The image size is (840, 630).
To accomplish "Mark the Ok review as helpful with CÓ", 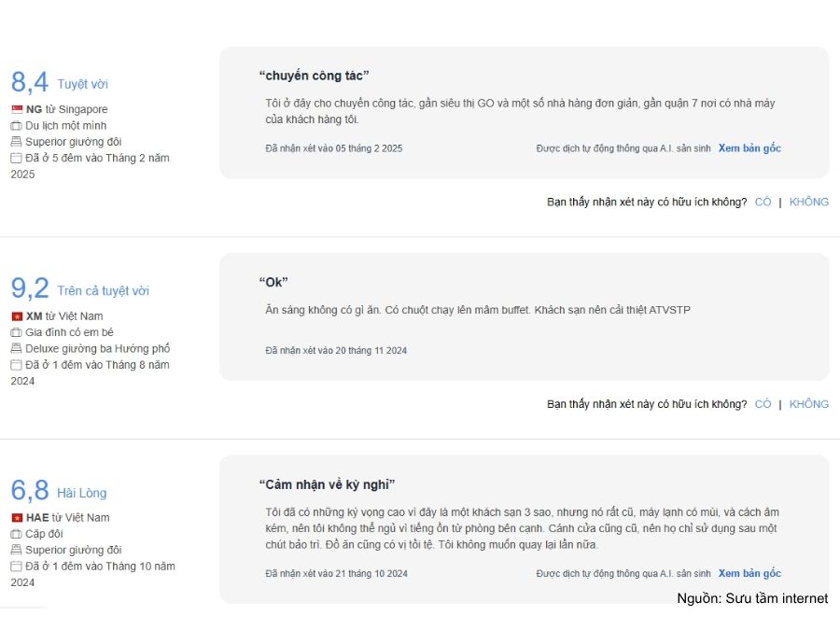I will coord(763,404).
